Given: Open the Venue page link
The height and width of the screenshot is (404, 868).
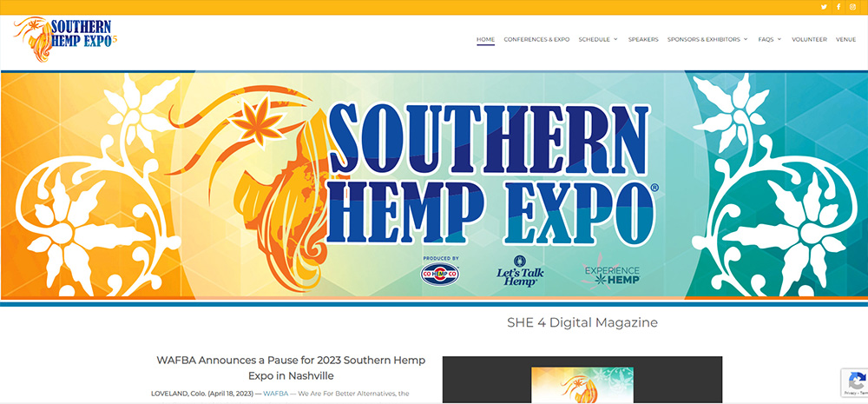Looking at the screenshot, I should coord(845,39).
